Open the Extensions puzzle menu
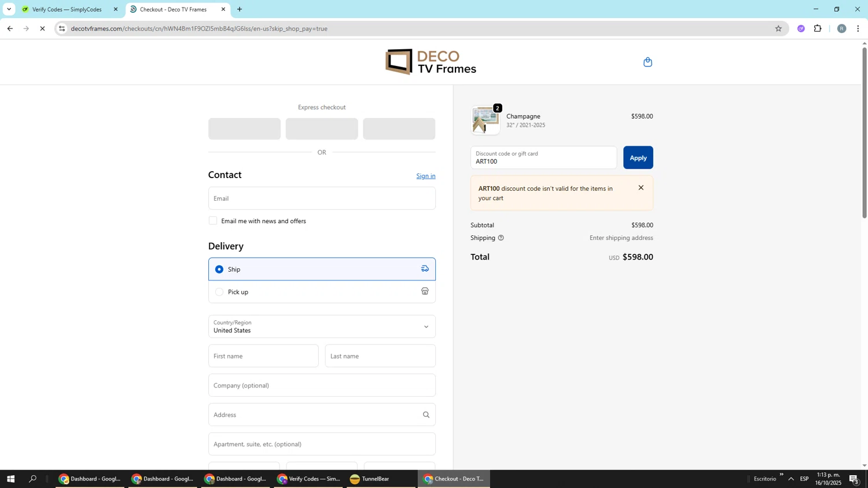Image resolution: width=868 pixels, height=488 pixels. point(818,28)
